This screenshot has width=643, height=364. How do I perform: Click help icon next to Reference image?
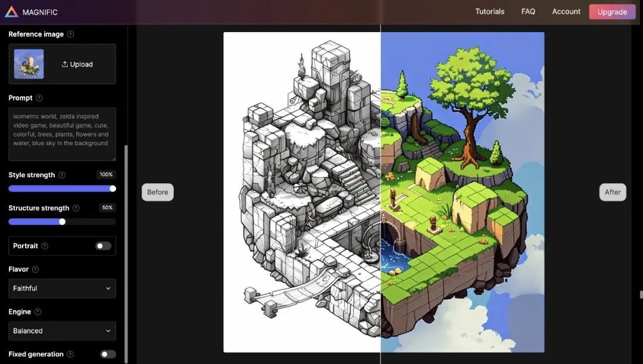(x=71, y=34)
